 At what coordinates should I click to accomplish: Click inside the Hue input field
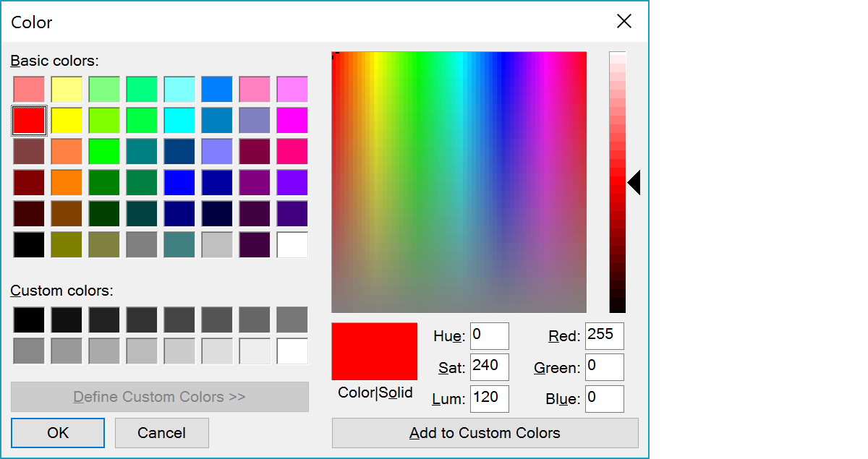click(x=489, y=336)
